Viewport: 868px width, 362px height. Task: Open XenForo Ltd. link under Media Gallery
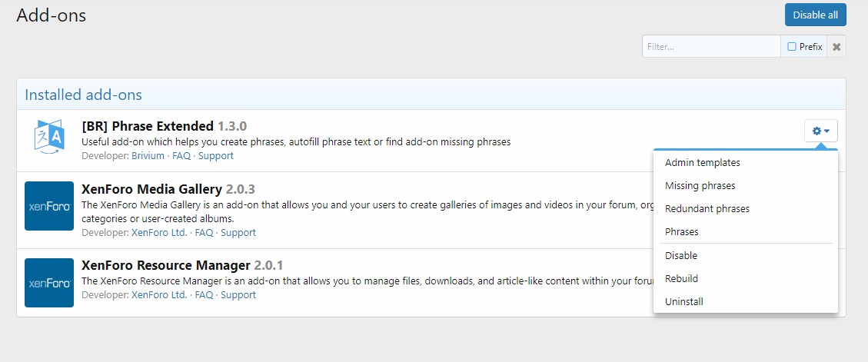[x=159, y=232]
